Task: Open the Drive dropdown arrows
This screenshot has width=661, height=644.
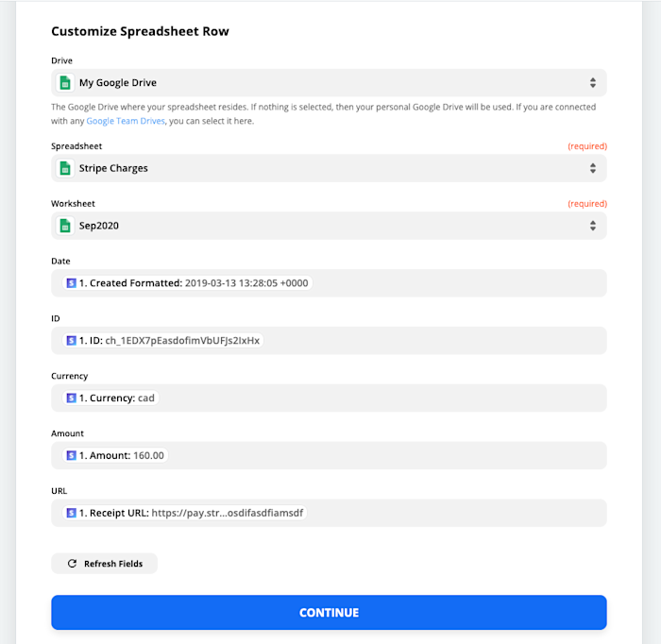Action: 592,83
